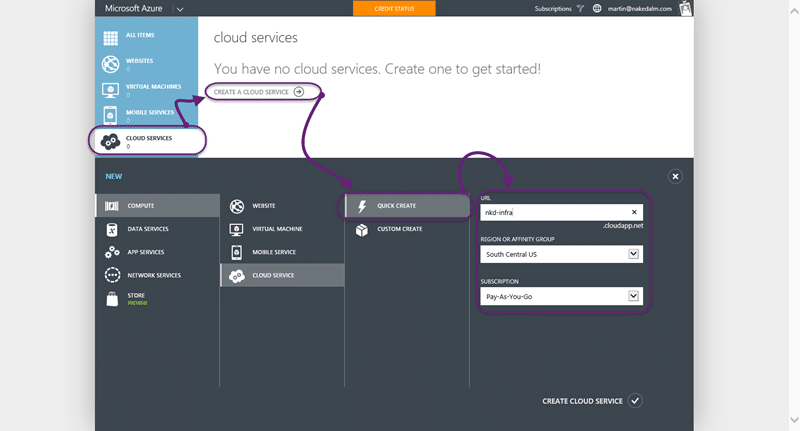
Task: Open the All Items grid icon
Action: [x=110, y=38]
